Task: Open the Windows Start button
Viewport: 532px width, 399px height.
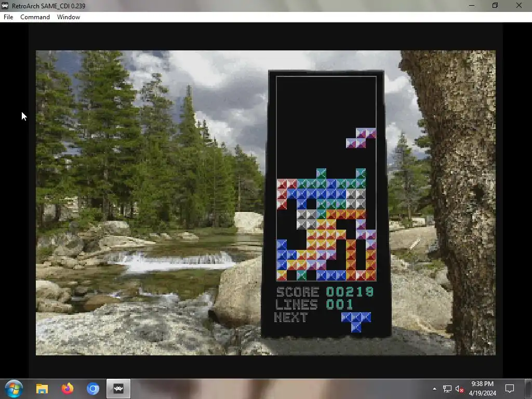Action: (14, 389)
